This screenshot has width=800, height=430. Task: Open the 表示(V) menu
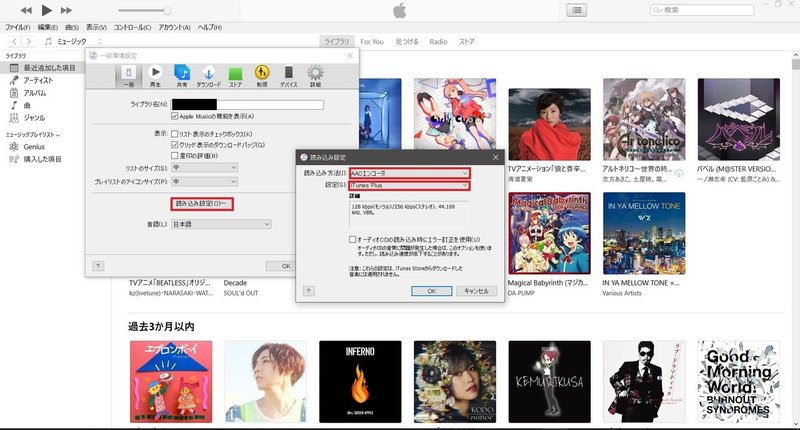[x=96, y=27]
